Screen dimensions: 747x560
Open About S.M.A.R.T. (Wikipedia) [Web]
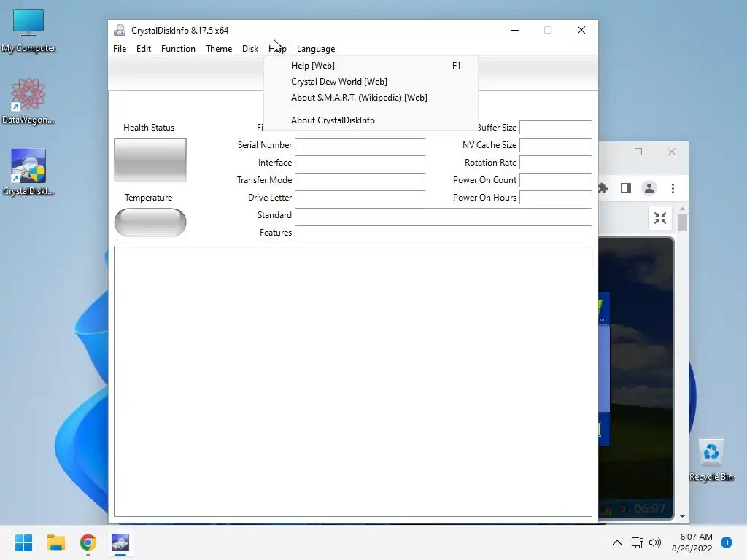click(x=371, y=98)
